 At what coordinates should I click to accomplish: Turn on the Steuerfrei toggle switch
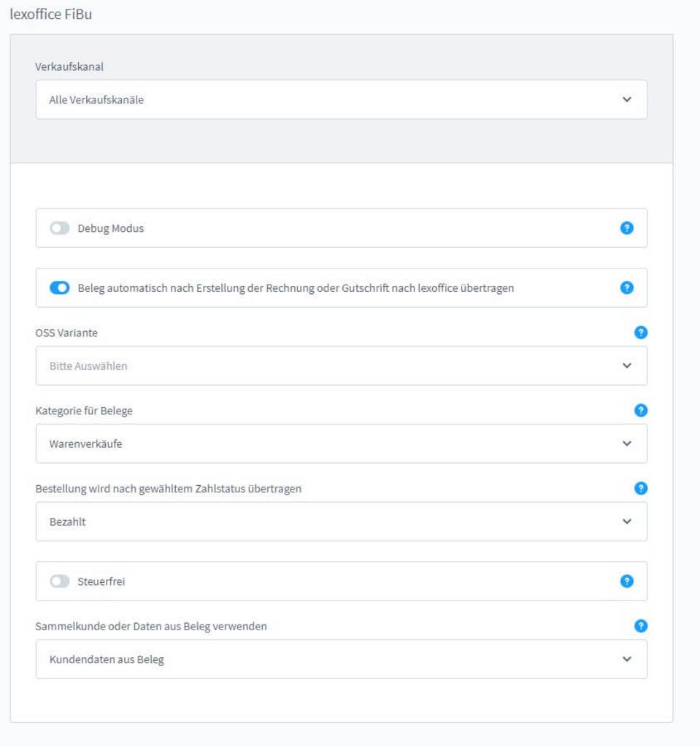pyautogui.click(x=60, y=581)
